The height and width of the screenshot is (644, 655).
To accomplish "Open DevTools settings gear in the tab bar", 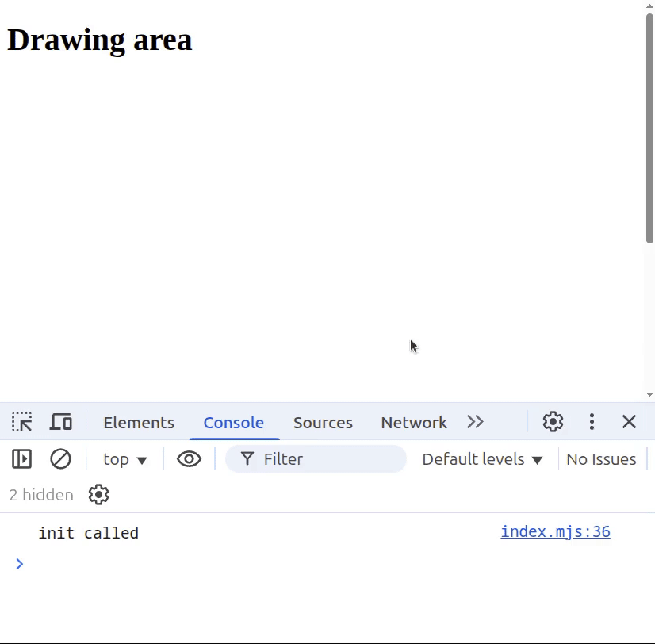I will point(553,422).
